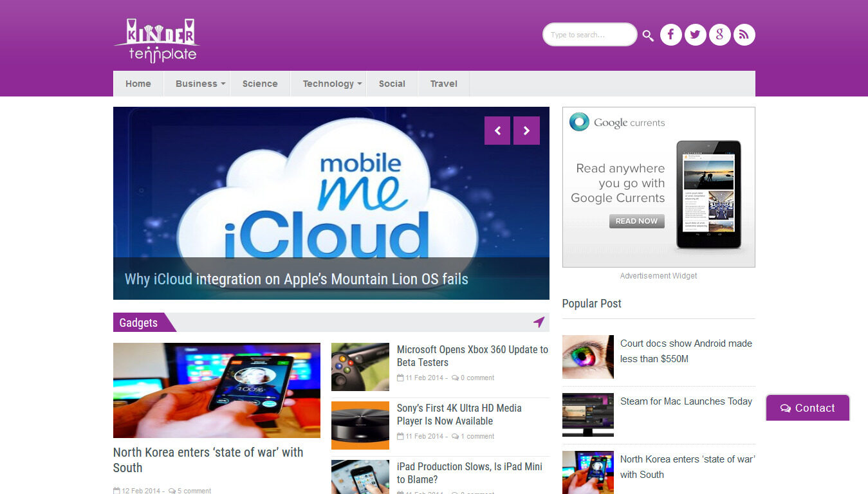This screenshot has height=494, width=868.
Task: Click the Contact button
Action: (808, 408)
